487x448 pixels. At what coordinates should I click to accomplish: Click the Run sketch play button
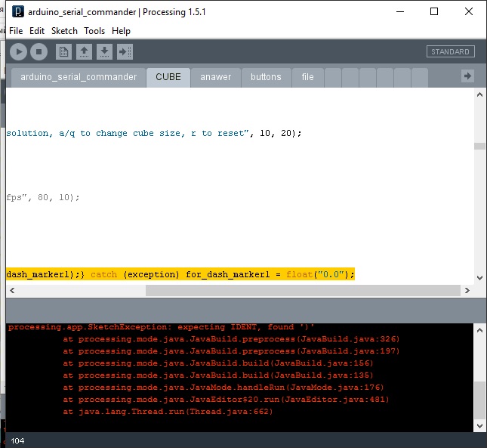[19, 52]
